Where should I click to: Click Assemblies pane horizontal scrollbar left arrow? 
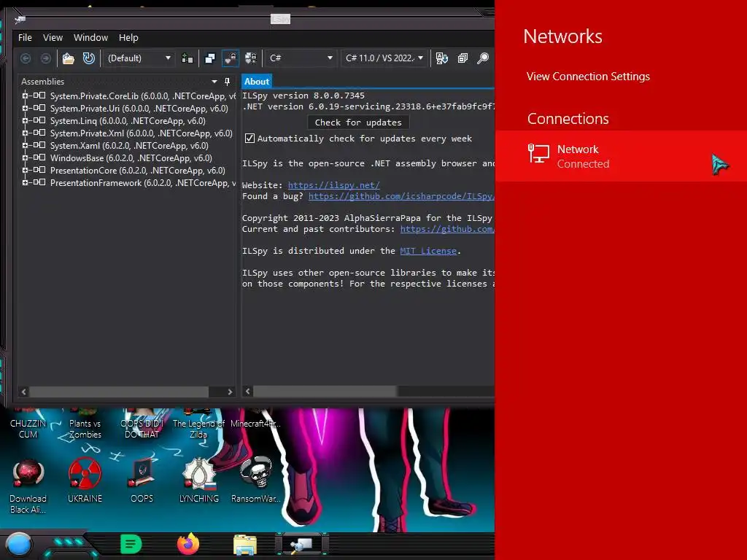[24, 392]
